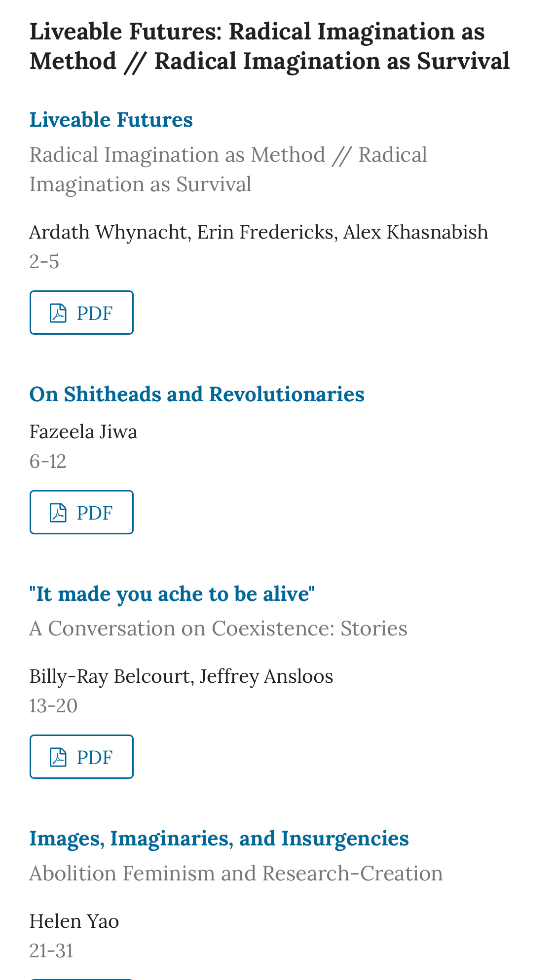Click the page range 2-5

point(44,262)
